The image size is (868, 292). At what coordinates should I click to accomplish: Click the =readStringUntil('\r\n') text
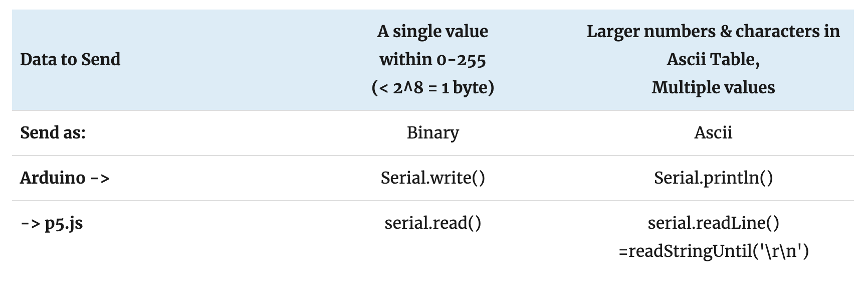pos(713,250)
